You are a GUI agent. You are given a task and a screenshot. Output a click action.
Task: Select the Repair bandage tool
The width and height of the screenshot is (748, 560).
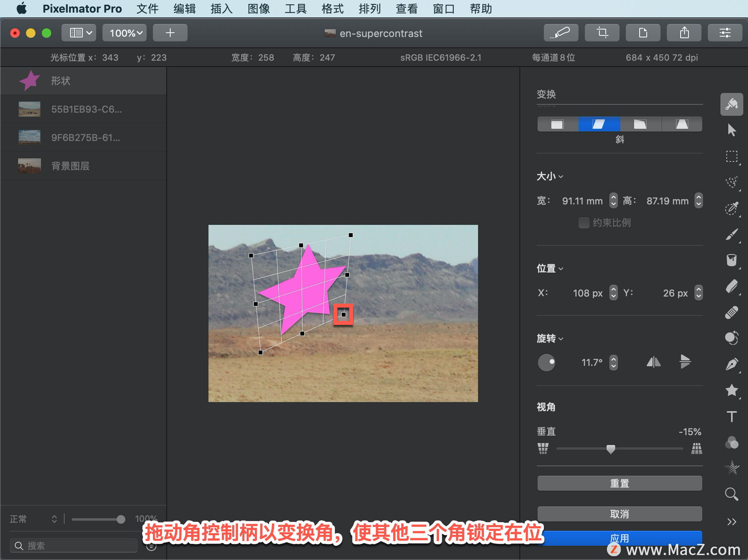(x=731, y=312)
